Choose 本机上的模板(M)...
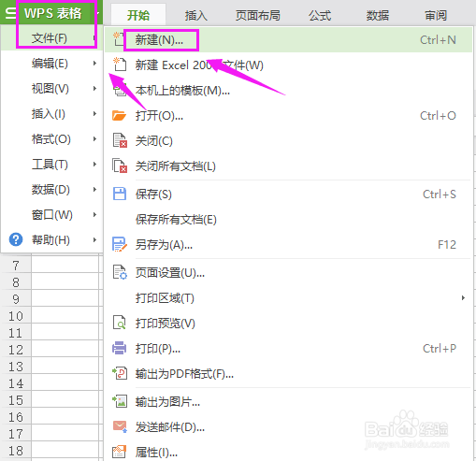This screenshot has height=461, width=476. 288,91
